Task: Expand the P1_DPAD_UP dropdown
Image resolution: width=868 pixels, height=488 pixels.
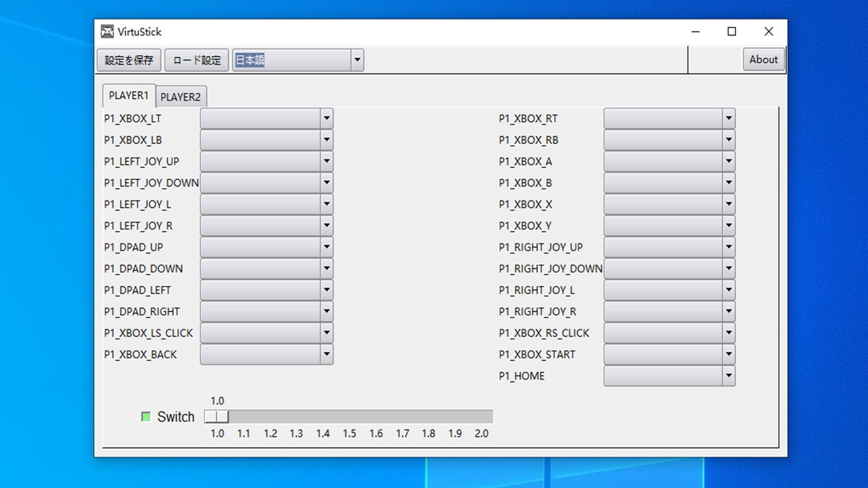Action: tap(327, 247)
